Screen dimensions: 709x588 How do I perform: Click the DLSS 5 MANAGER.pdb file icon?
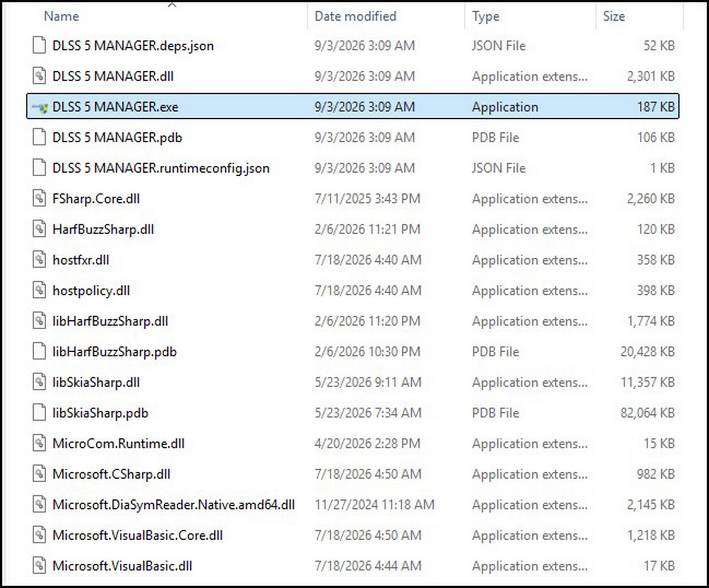coord(39,138)
